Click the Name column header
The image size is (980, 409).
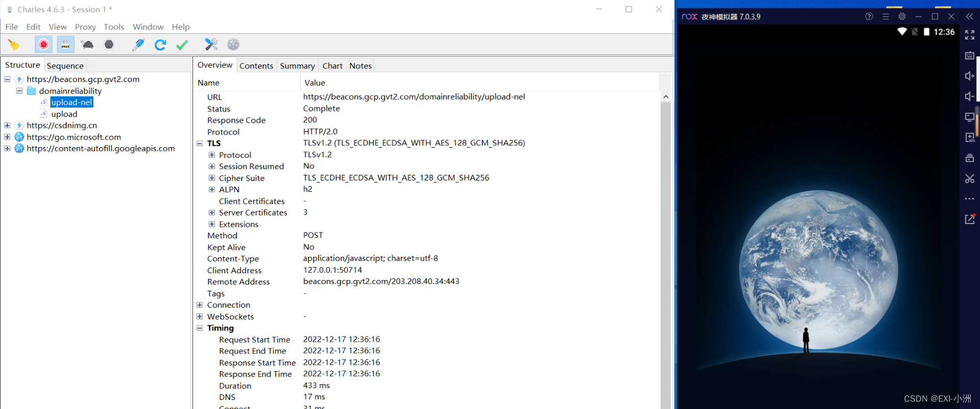[247, 83]
